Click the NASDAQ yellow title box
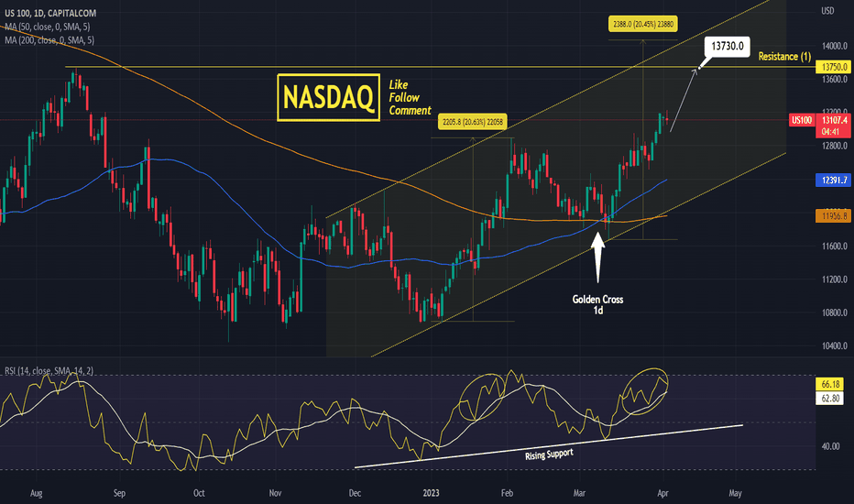The height and width of the screenshot is (504, 854). coord(328,97)
